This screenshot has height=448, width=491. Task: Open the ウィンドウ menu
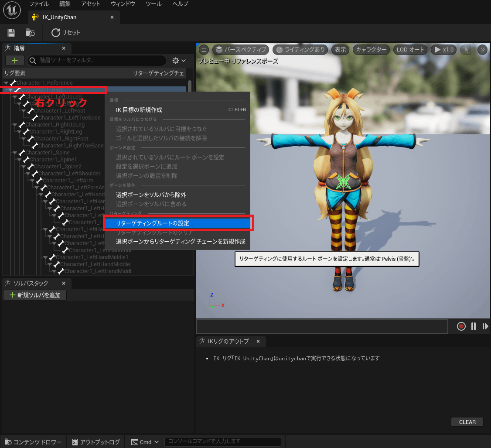pyautogui.click(x=123, y=4)
